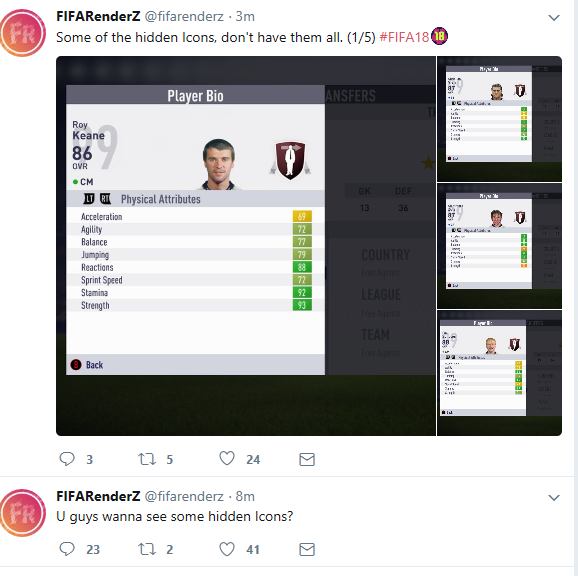Open the bottom-right 88 OVR player thumbnail

[499, 373]
